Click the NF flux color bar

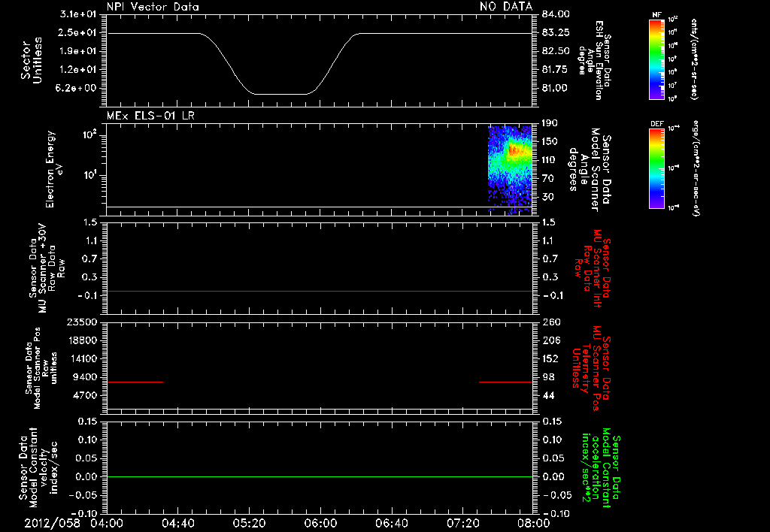(x=656, y=59)
